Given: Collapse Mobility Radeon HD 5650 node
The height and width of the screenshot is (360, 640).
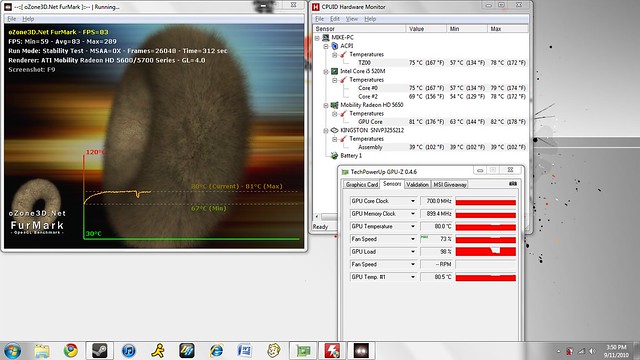Looking at the screenshot, I should tap(326, 105).
